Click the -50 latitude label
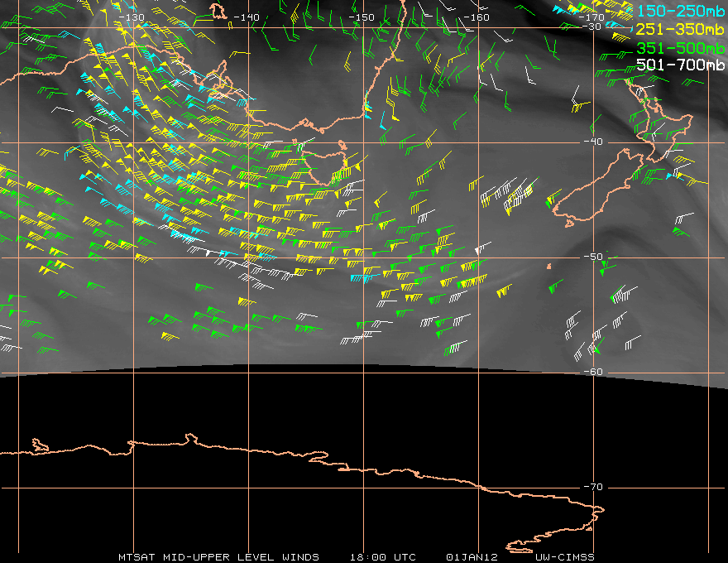The width and height of the screenshot is (728, 563). point(593,257)
